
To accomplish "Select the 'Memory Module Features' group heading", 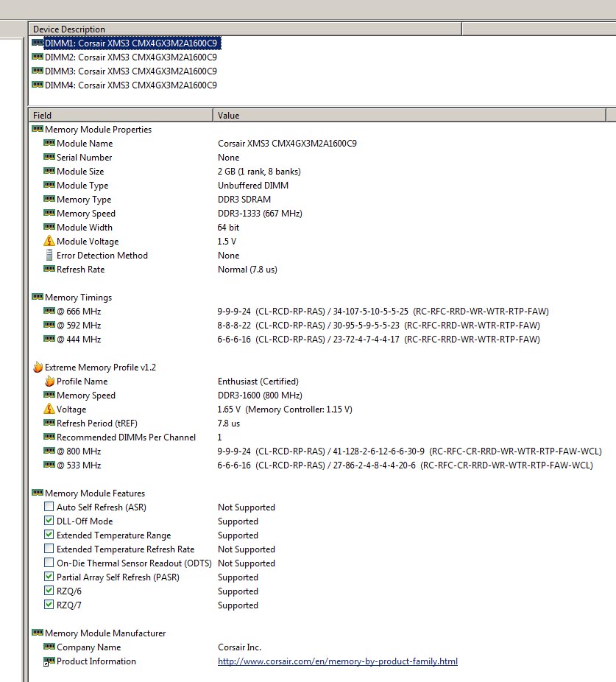I will tap(95, 493).
